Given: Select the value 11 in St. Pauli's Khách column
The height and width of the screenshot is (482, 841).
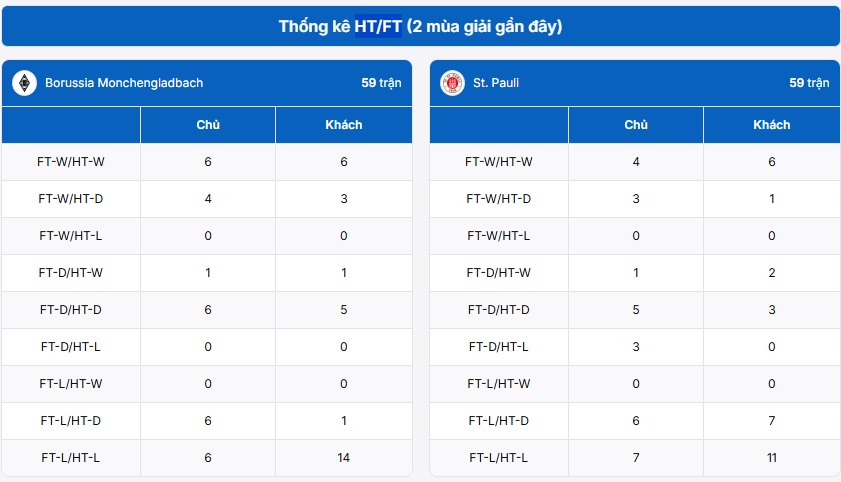Looking at the screenshot, I should (771, 458).
